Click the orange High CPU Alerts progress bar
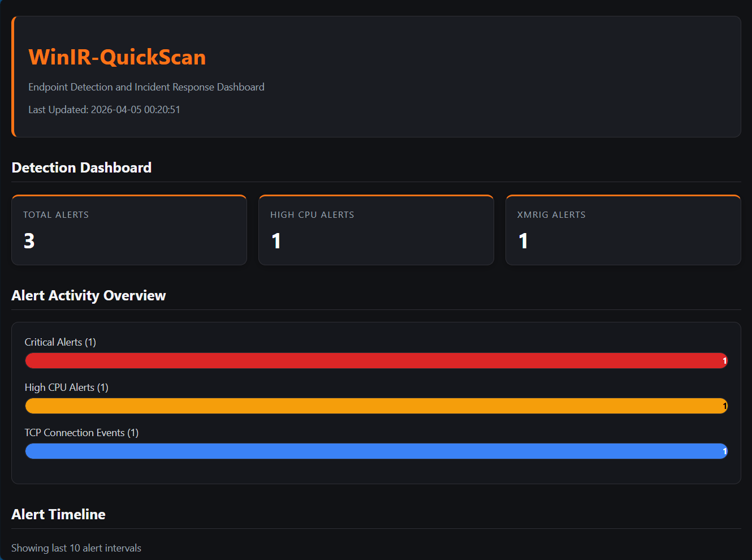This screenshot has height=560, width=752. pyautogui.click(x=376, y=406)
